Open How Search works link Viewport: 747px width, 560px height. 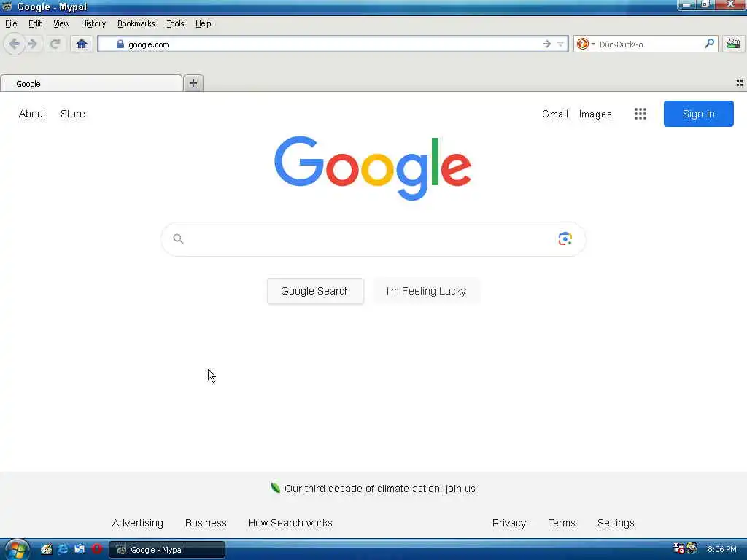coord(290,523)
